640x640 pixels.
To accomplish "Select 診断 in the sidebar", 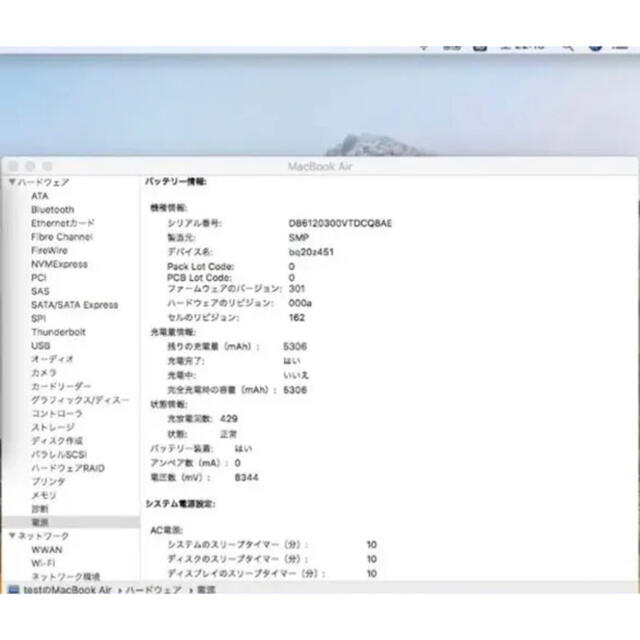I will [x=40, y=509].
